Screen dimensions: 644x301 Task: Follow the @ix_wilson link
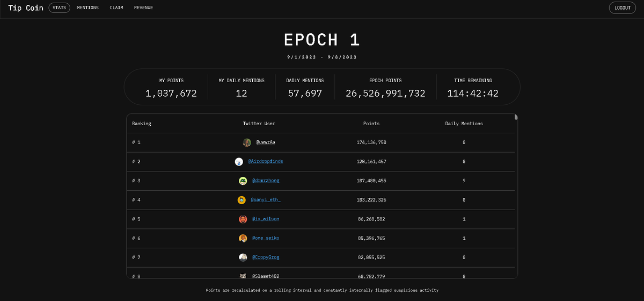[x=266, y=219]
